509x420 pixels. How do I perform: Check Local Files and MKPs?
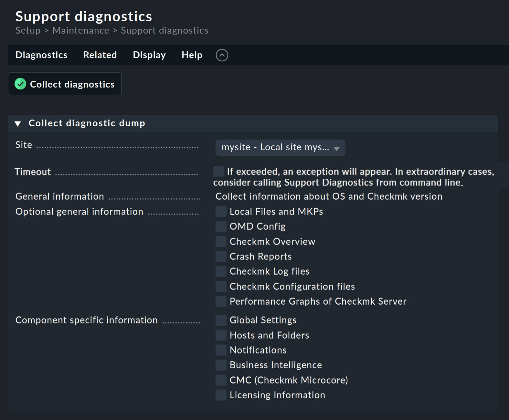click(221, 211)
